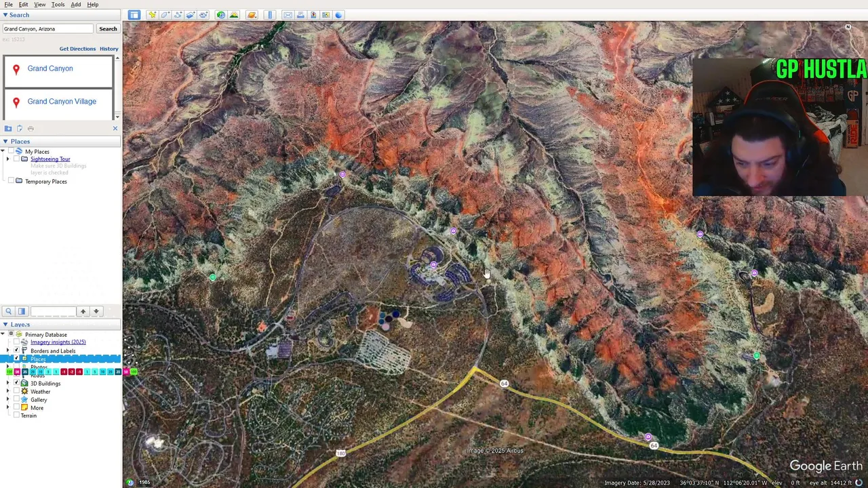868x488 pixels.
Task: Click the blue globe toolbar icon
Action: (338, 15)
